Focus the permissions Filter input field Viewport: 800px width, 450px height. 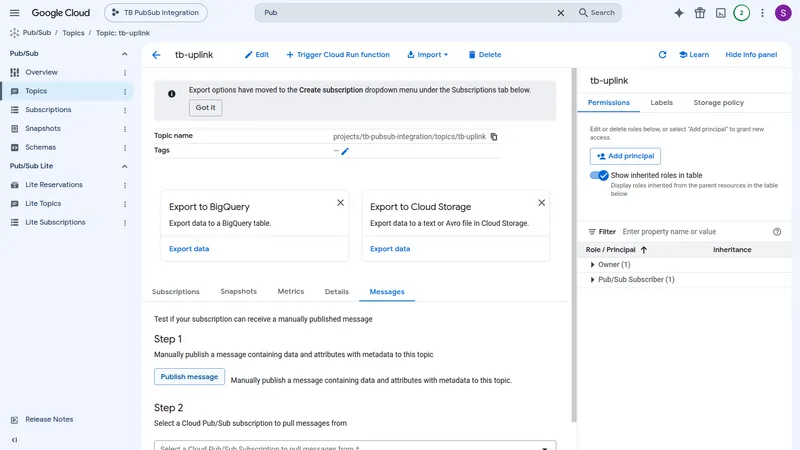click(694, 232)
